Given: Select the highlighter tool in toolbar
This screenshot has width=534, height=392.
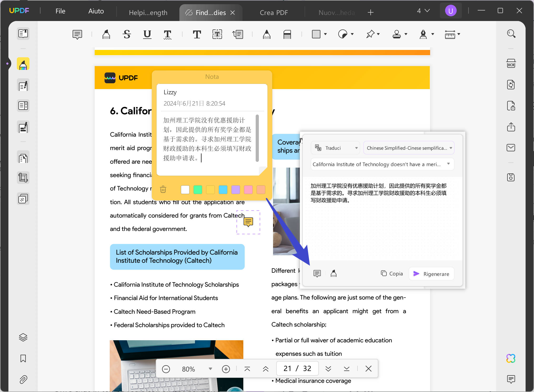Looking at the screenshot, I should tap(106, 34).
